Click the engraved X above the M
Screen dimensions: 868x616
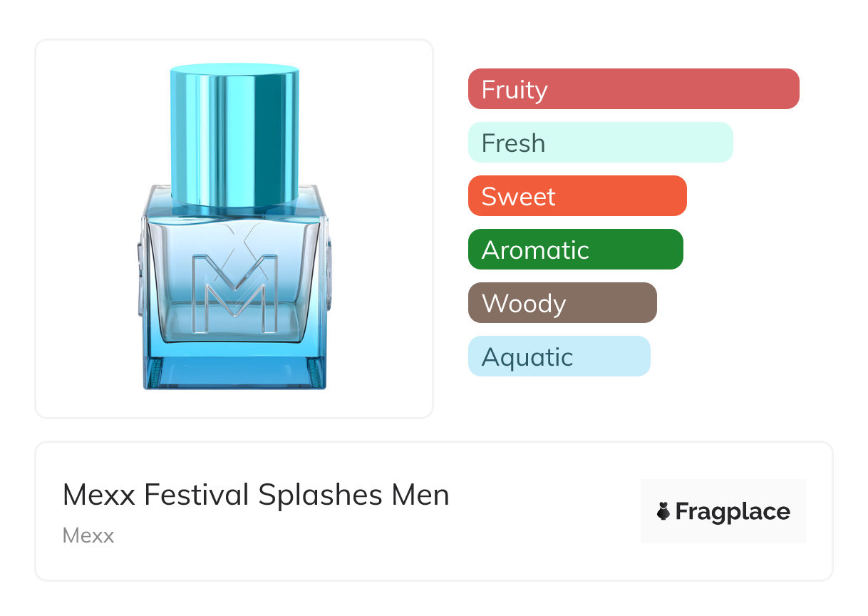pos(234,235)
